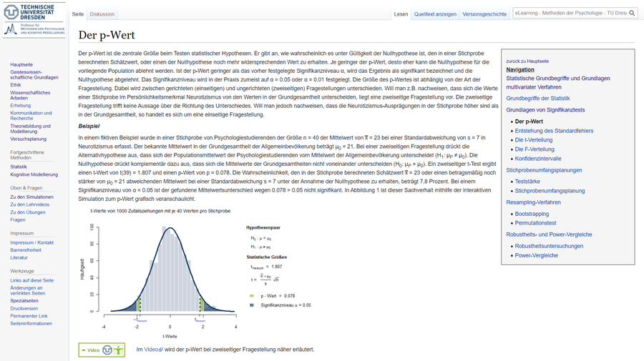Open the green Video button image
644x361 pixels.
tap(102, 350)
